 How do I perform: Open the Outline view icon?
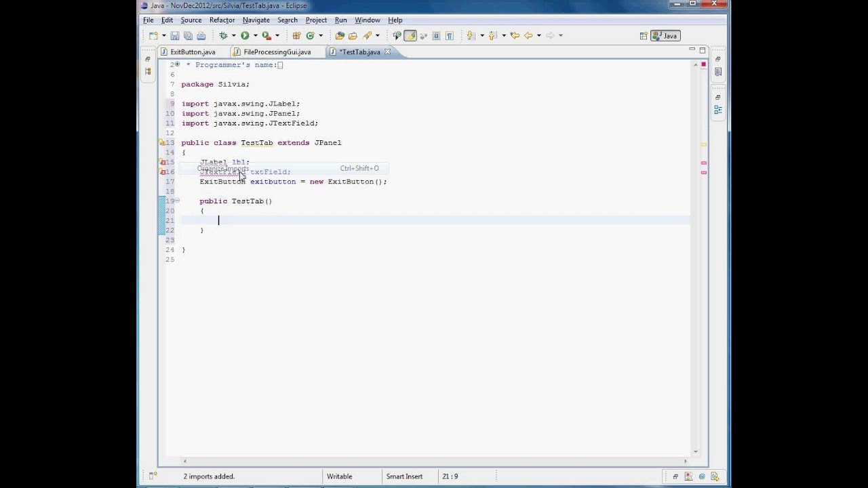(717, 109)
